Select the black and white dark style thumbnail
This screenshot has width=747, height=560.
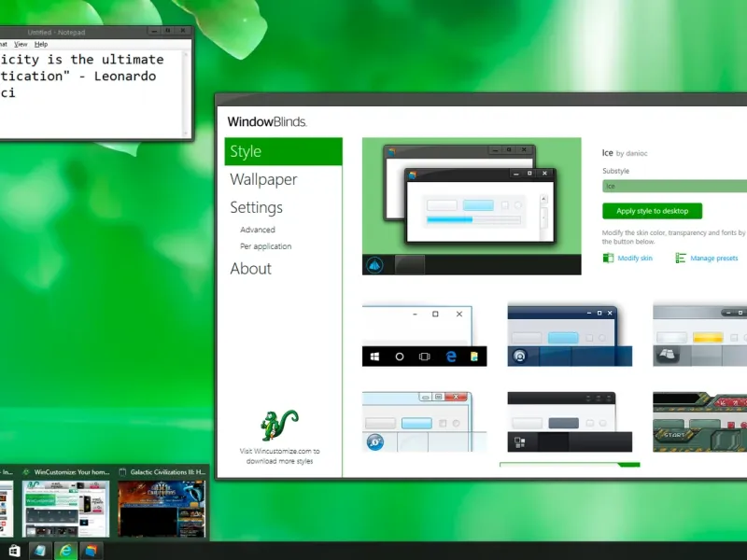click(x=570, y=422)
